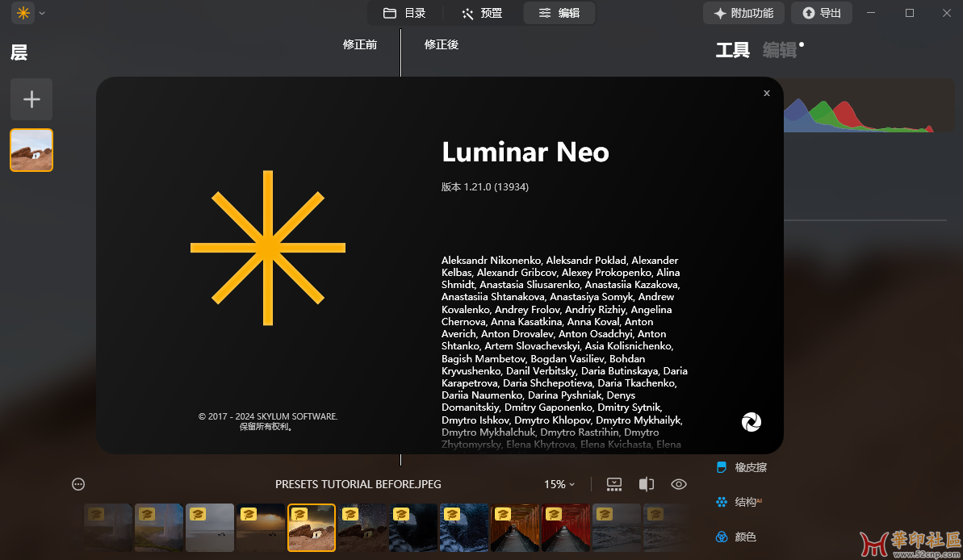
Task: Select the first red torii gate thumbnail
Action: [x=515, y=528]
